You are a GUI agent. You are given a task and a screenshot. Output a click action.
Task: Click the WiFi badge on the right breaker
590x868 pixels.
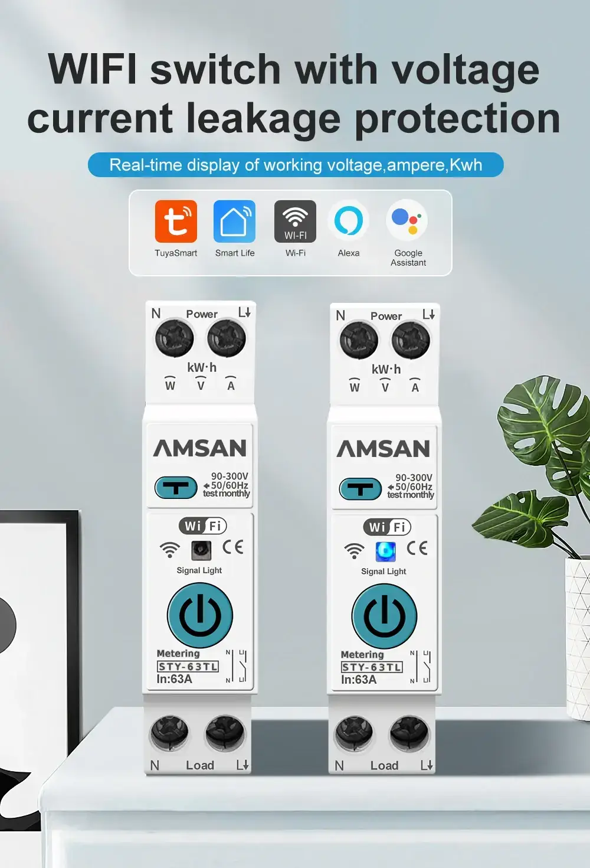(387, 527)
